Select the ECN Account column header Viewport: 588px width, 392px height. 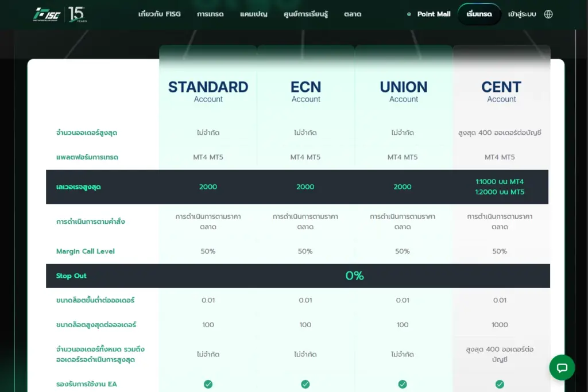(305, 91)
